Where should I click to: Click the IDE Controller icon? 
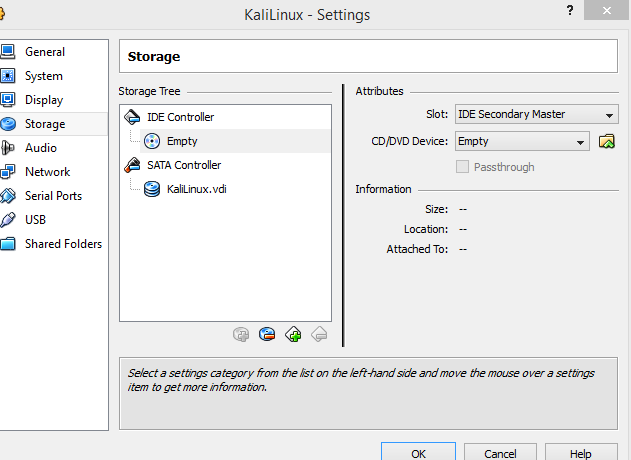click(x=132, y=117)
